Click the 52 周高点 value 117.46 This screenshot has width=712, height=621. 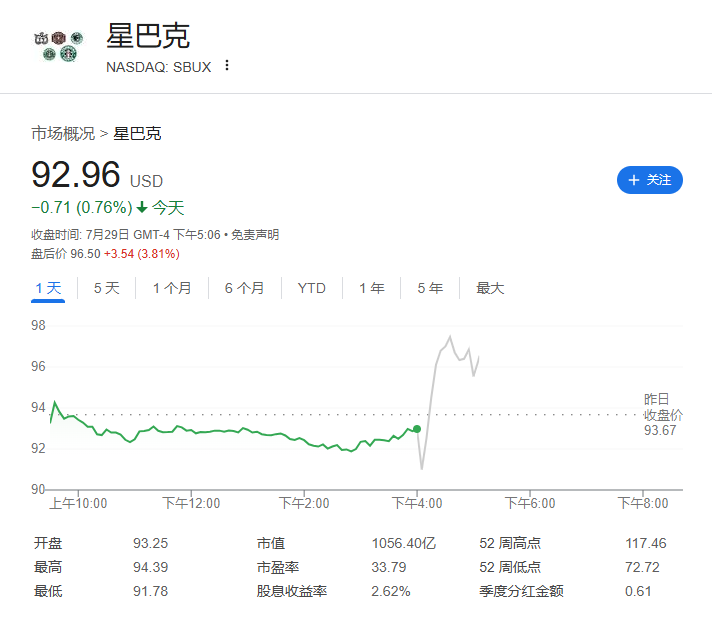coord(646,543)
